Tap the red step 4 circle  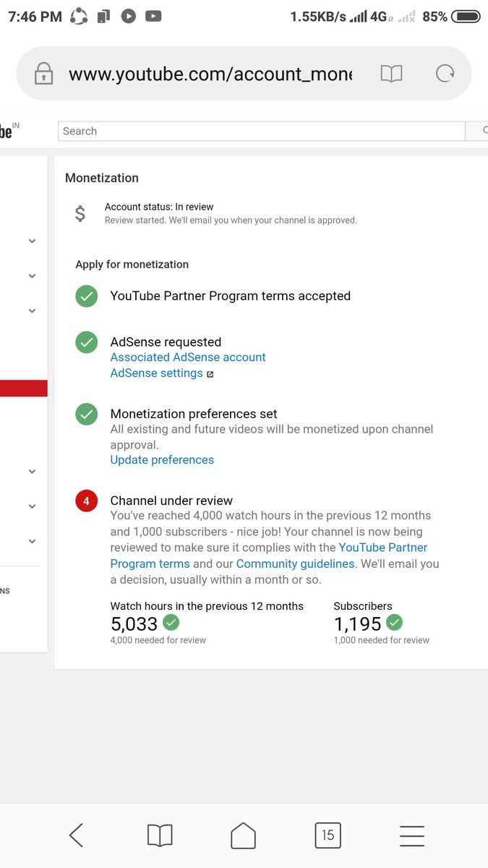point(87,501)
